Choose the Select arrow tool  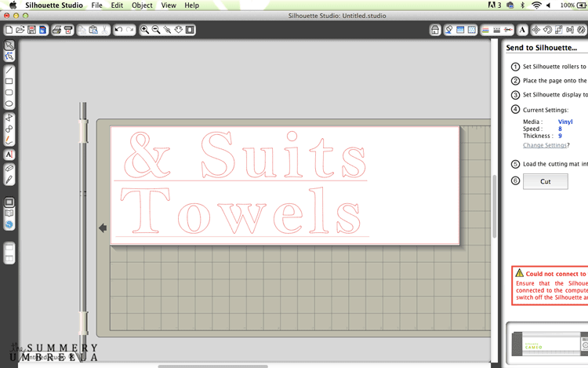9,45
